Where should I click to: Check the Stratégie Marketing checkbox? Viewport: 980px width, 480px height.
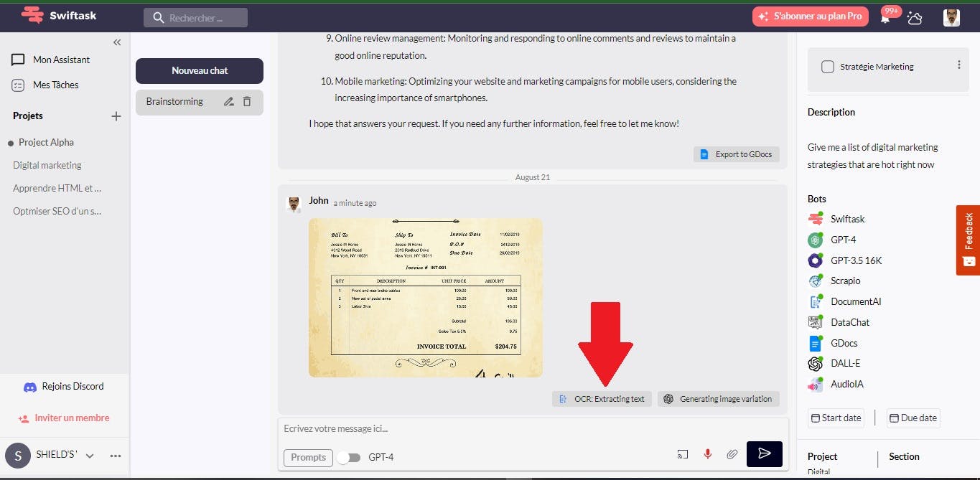tap(828, 67)
